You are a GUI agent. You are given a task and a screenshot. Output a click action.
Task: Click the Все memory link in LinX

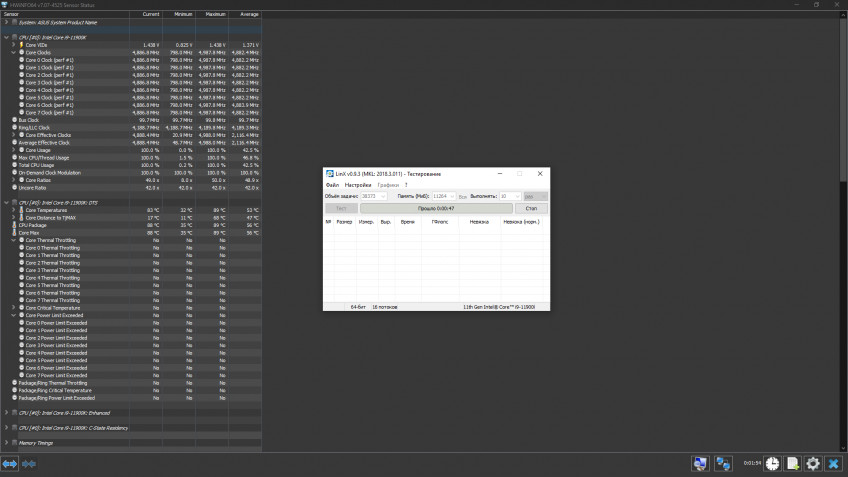(x=462, y=197)
